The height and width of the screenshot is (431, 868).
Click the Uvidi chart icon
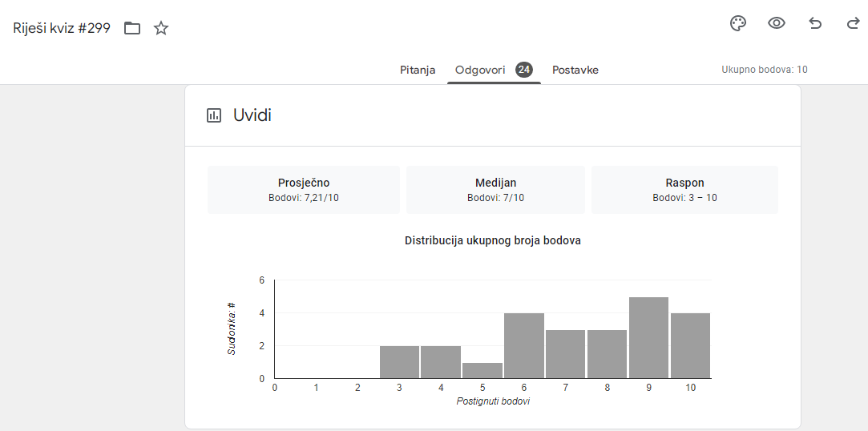(x=214, y=115)
